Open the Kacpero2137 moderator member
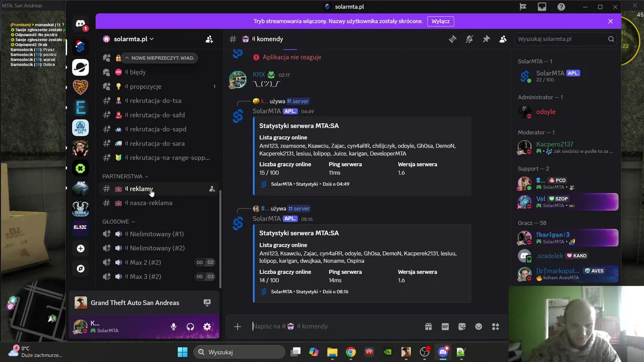644x362 pixels. point(568,147)
